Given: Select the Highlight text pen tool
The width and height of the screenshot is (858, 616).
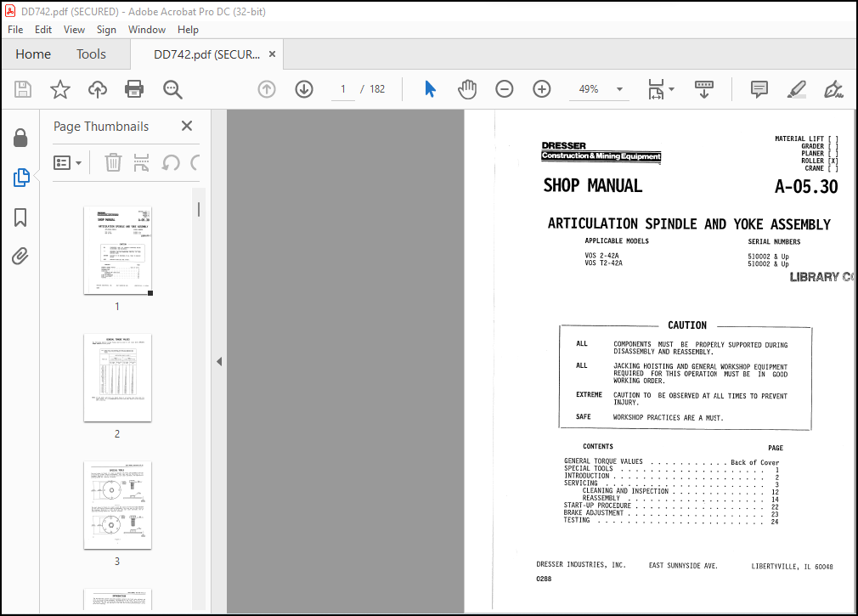Looking at the screenshot, I should point(796,89).
